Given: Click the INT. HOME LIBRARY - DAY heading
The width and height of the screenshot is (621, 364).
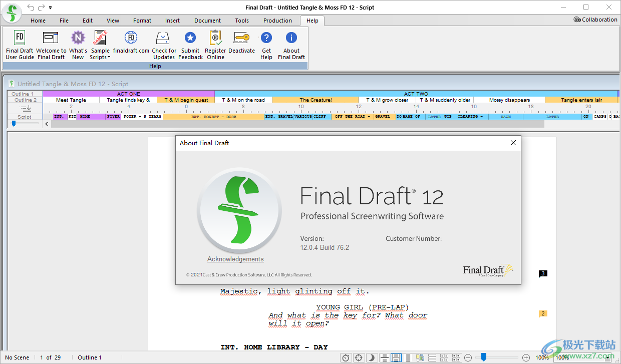Looking at the screenshot, I should [274, 347].
